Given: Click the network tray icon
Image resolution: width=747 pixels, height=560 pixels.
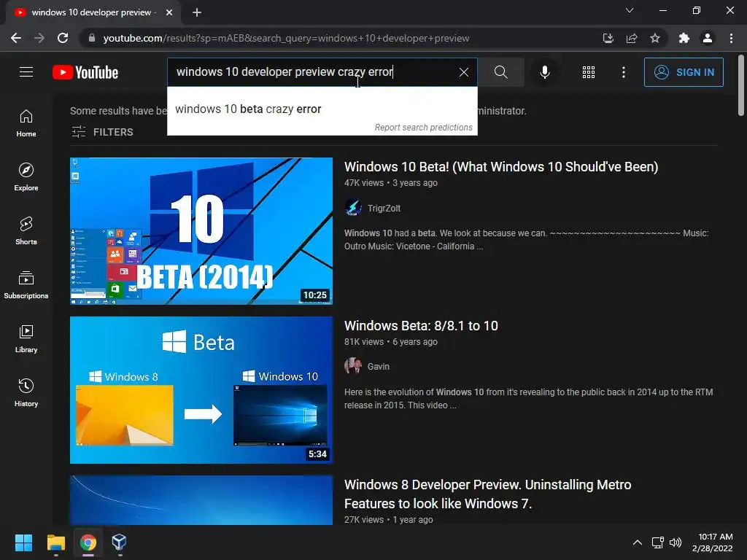Looking at the screenshot, I should 657,542.
